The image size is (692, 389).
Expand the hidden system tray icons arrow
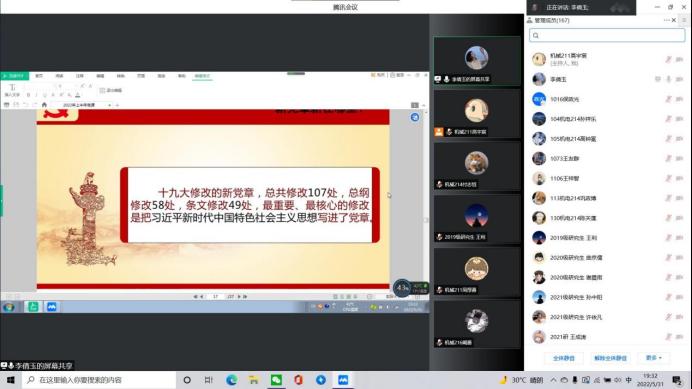point(553,380)
